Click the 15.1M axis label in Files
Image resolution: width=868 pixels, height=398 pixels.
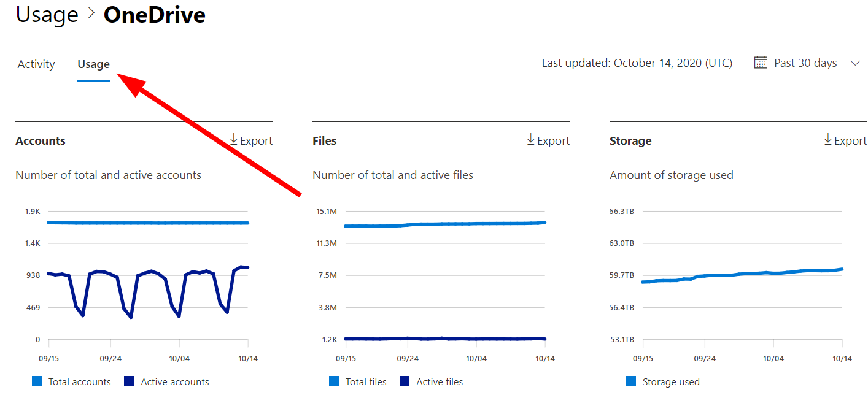326,212
